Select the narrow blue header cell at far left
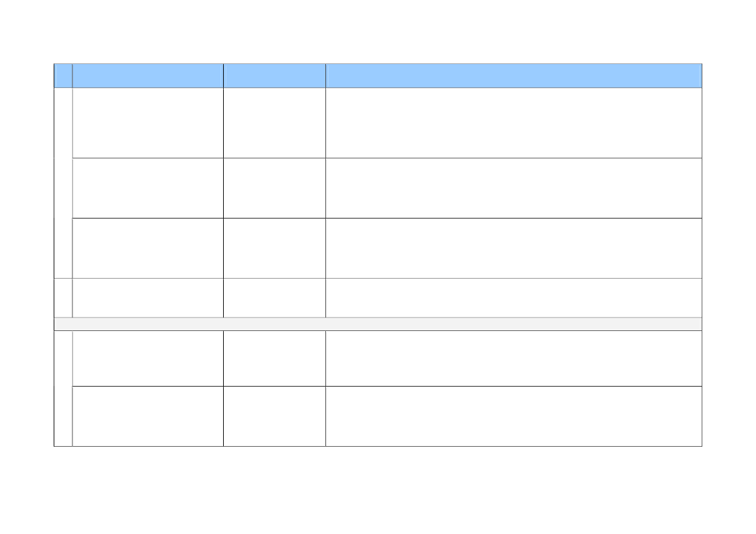 63,76
